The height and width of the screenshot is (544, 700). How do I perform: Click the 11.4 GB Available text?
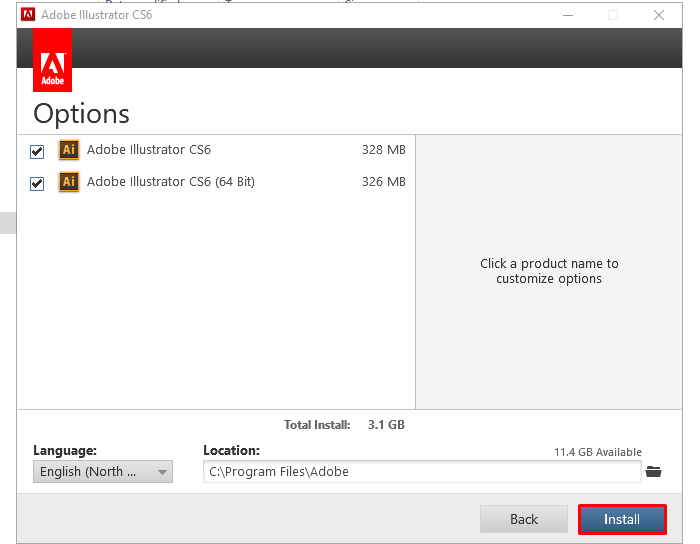click(x=598, y=452)
